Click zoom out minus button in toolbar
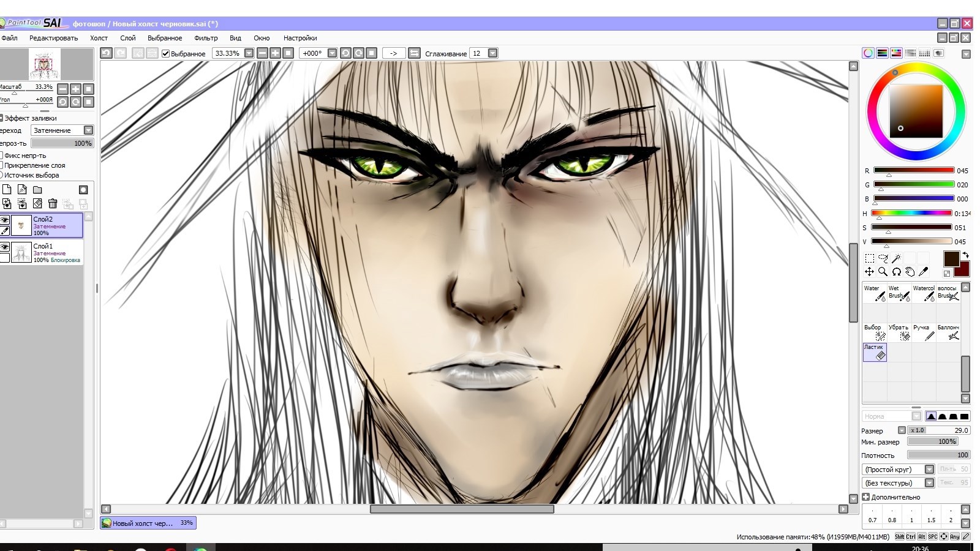This screenshot has width=980, height=551. (263, 53)
